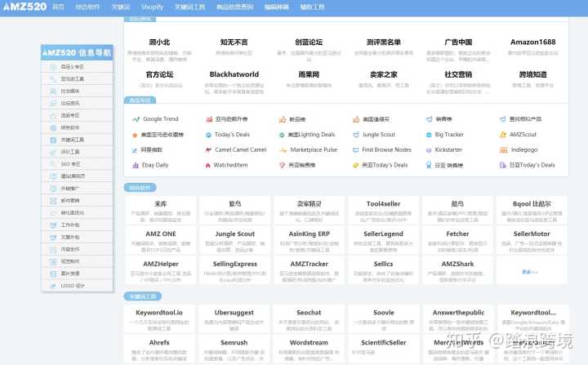The height and width of the screenshot is (365, 588).
Task: Click the bar chart icon beside Ebay Daily
Action: (x=136, y=165)
